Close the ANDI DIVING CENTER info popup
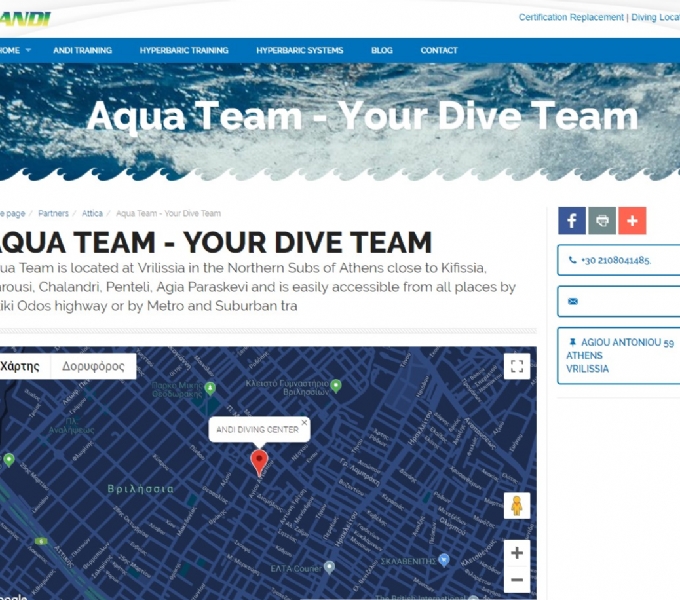Screen dimensions: 680x600 coord(304,422)
